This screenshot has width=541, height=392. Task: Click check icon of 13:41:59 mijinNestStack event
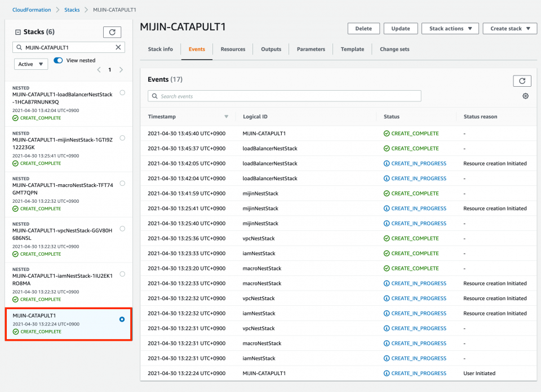(x=387, y=193)
